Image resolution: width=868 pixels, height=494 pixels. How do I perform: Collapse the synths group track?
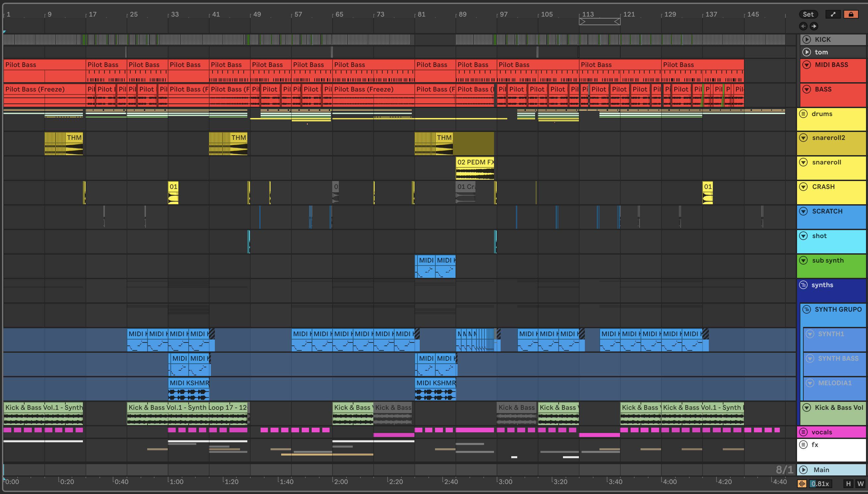click(x=803, y=285)
